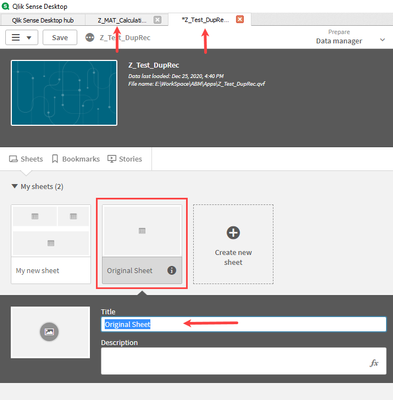The image size is (393, 400).
Task: Click the app overview icon beside Z_Test_DupRec
Action: point(90,38)
